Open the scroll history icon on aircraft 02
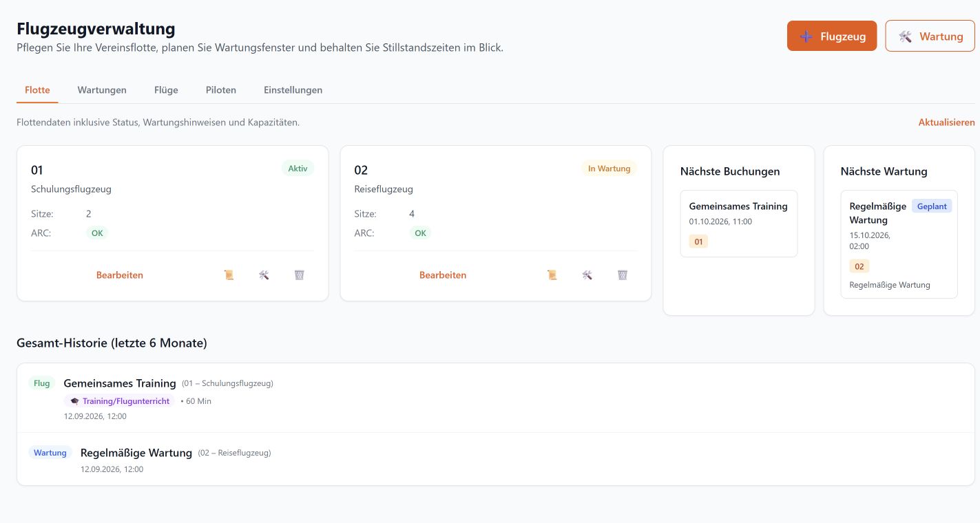 point(552,275)
